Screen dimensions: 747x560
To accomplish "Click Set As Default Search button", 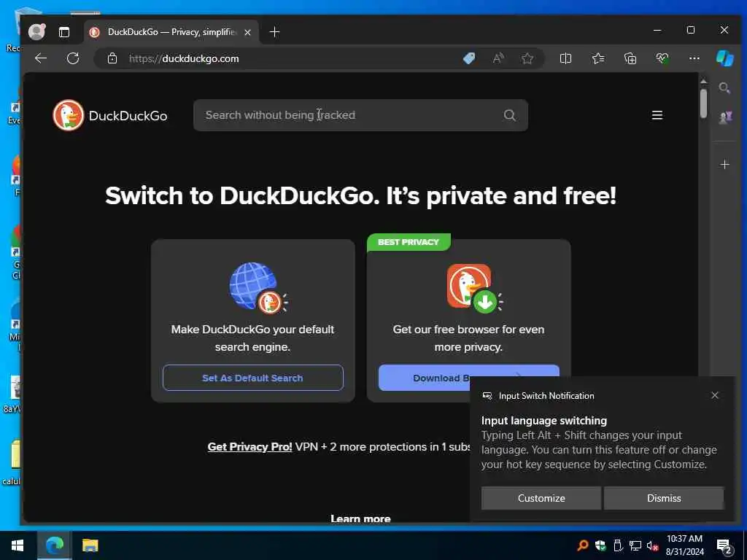I will pos(252,378).
